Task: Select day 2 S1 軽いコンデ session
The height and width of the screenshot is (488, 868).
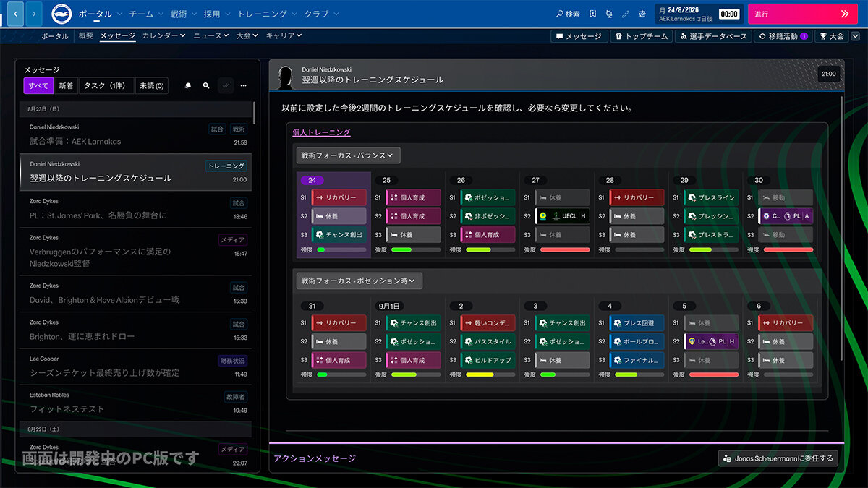Action: [488, 323]
